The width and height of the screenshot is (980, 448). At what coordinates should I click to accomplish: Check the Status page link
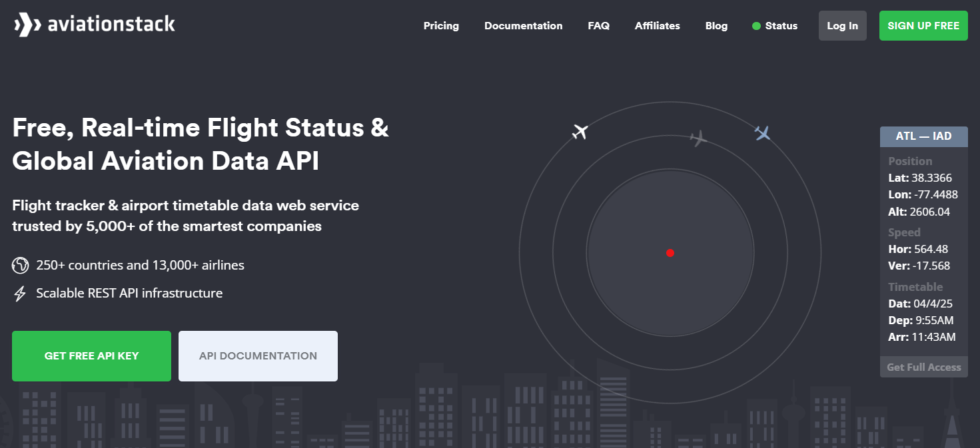(781, 26)
